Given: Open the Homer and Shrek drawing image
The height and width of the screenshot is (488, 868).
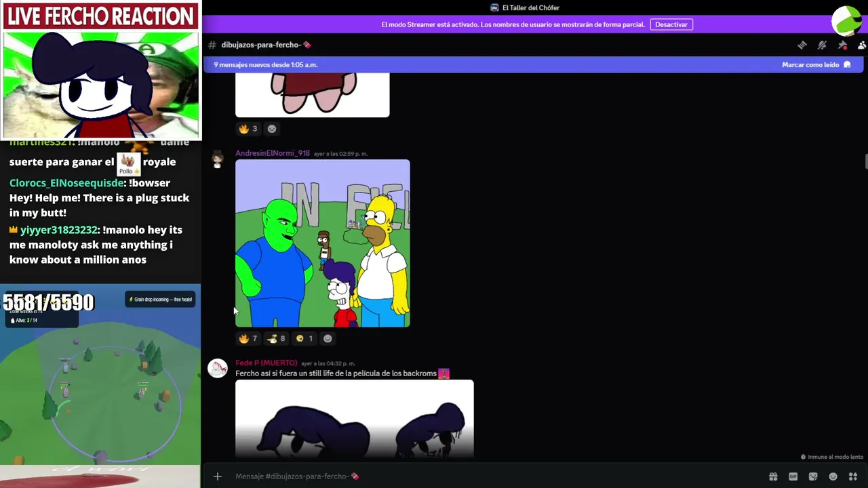Looking at the screenshot, I should [323, 243].
